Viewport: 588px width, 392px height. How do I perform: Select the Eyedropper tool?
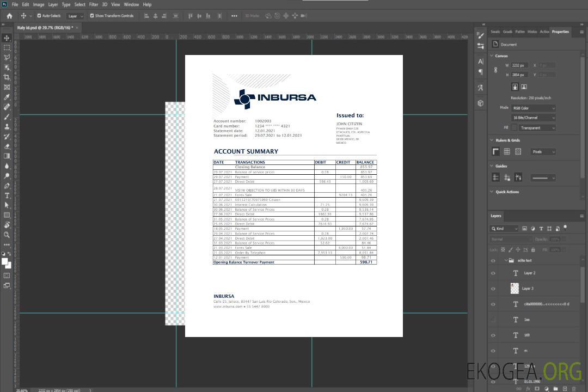(7, 97)
